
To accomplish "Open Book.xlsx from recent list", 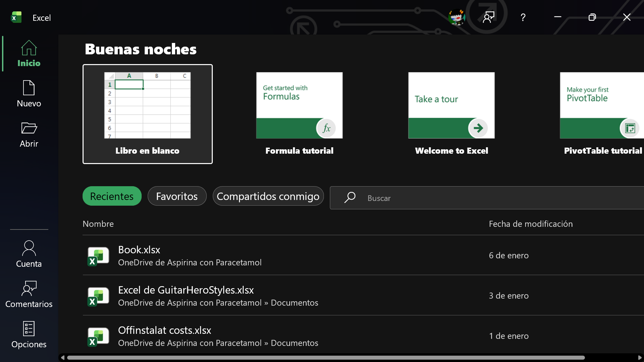I will pos(363,255).
